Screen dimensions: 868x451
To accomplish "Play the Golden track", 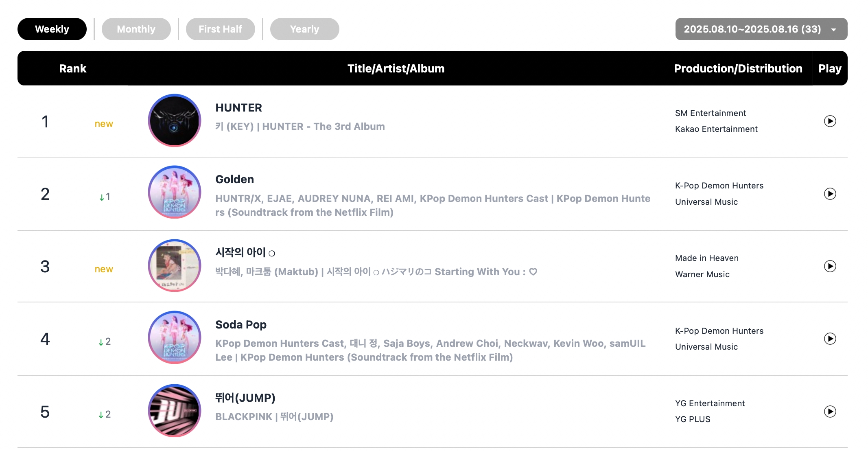I will tap(830, 193).
